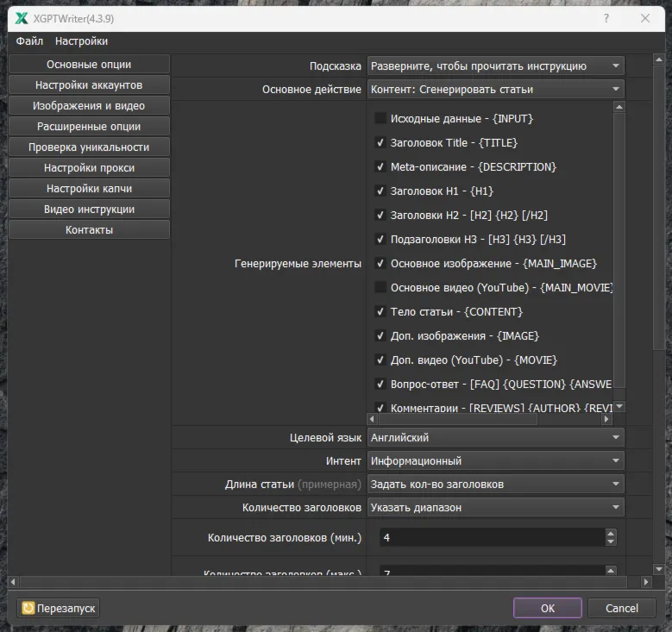This screenshot has height=632, width=672.
Task: Open the Файл menu
Action: 29,41
